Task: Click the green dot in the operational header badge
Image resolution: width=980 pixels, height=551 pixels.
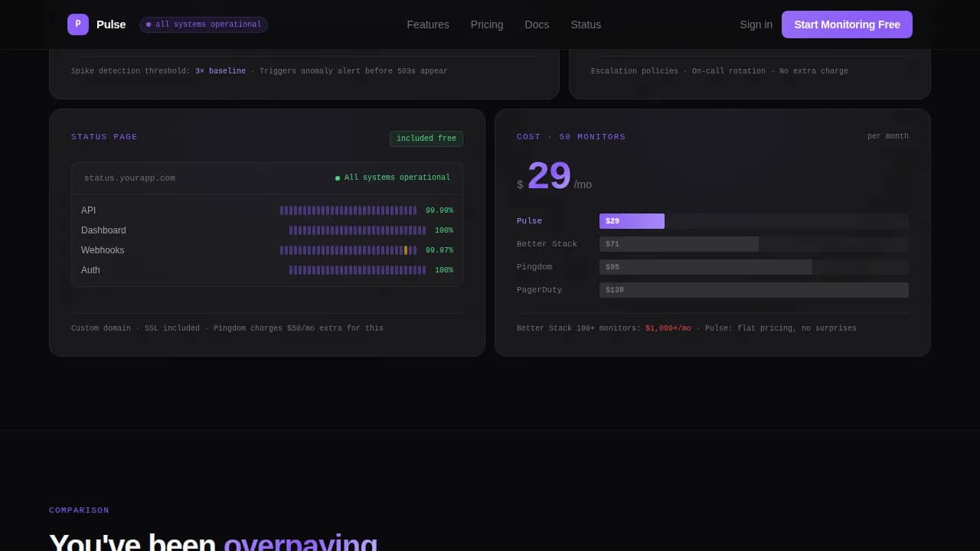Action: tap(149, 24)
